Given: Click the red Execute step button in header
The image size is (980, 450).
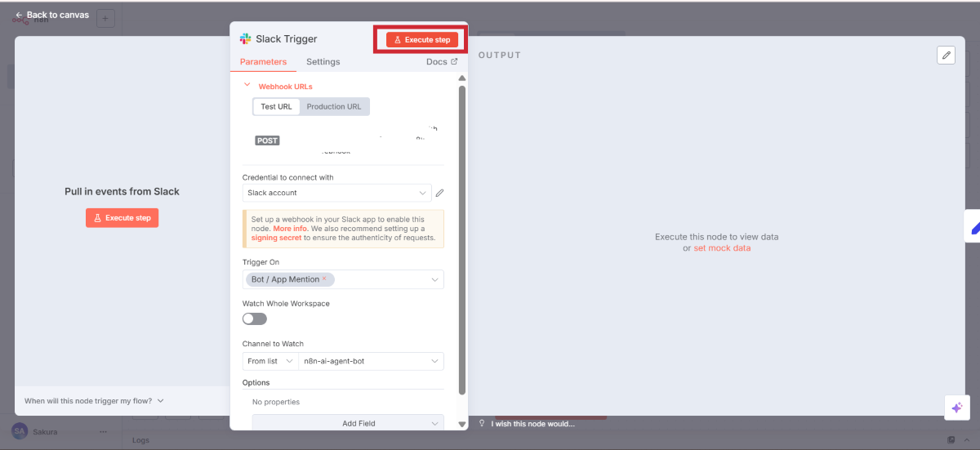Looking at the screenshot, I should click(x=422, y=39).
